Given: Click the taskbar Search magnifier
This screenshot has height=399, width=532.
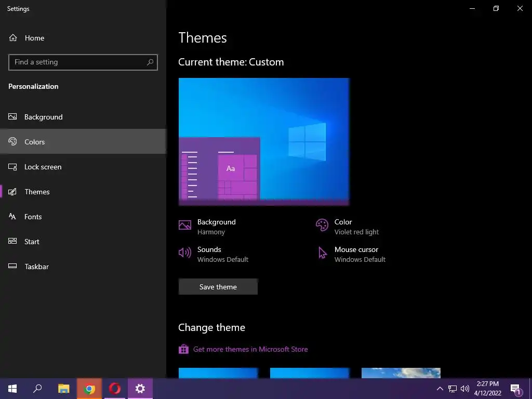Looking at the screenshot, I should pyautogui.click(x=37, y=389).
